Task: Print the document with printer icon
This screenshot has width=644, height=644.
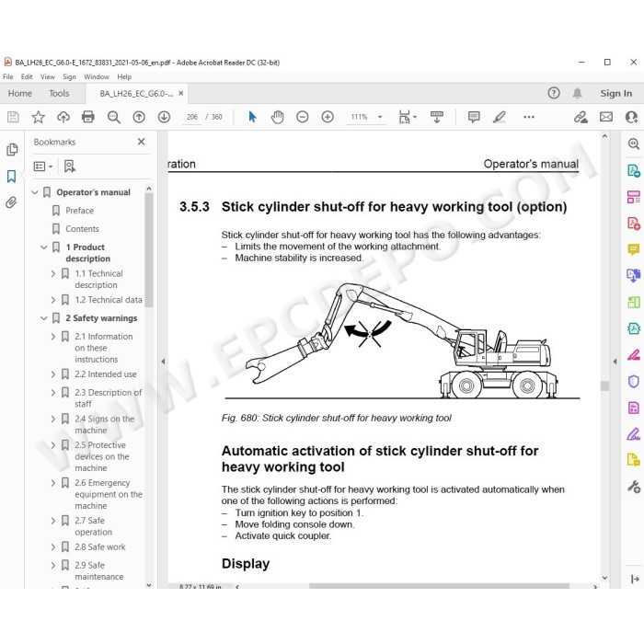Action: coord(88,117)
